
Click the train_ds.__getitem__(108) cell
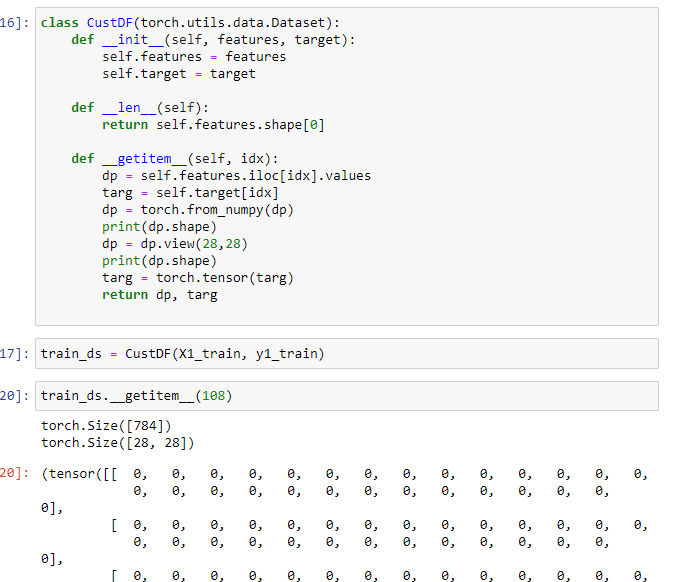coord(136,396)
